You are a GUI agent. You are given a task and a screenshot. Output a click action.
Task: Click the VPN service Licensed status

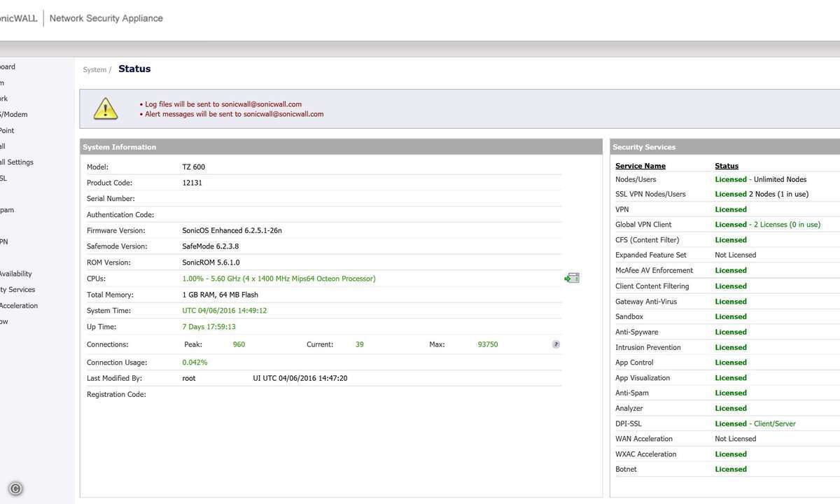point(731,209)
